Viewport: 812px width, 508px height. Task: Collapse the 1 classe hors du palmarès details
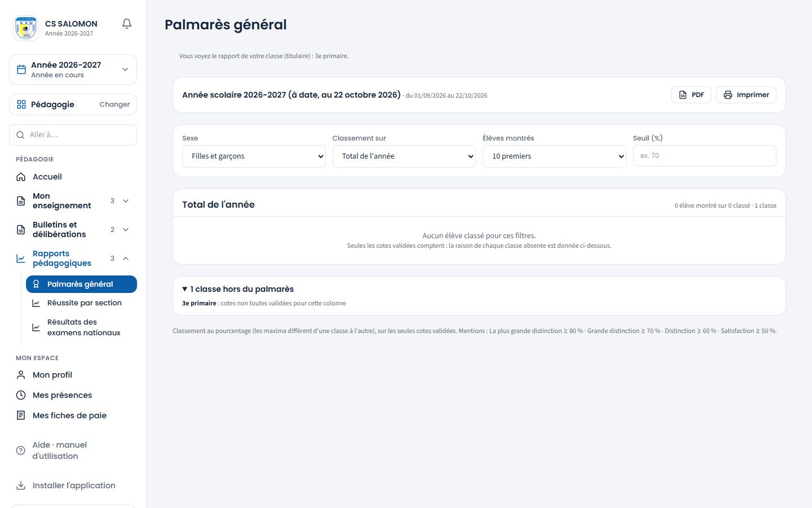[238, 289]
